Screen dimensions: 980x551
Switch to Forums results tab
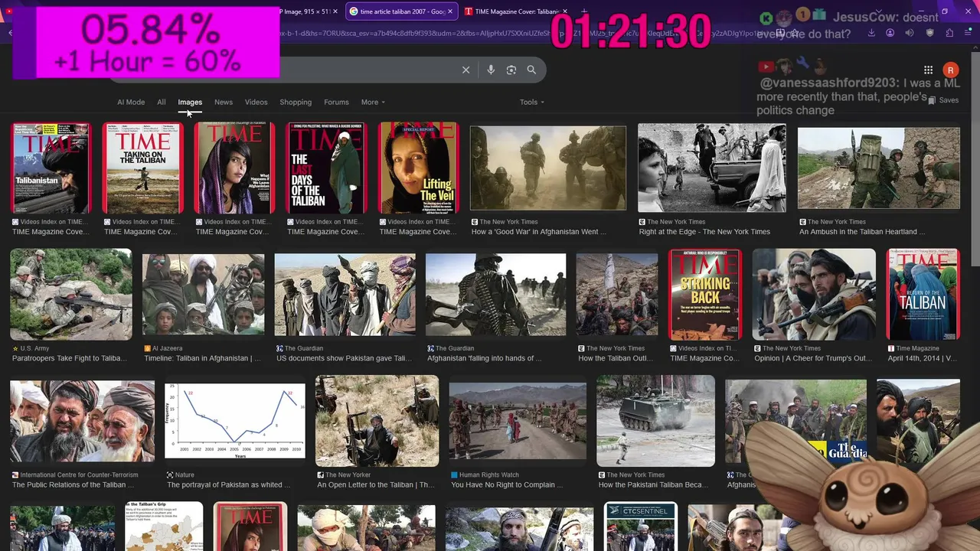click(x=336, y=102)
